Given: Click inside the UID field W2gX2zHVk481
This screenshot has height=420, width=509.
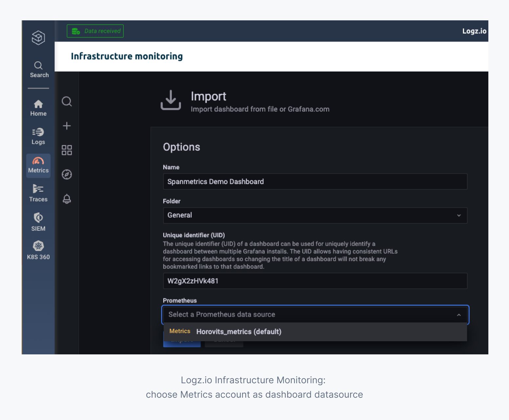Looking at the screenshot, I should click(315, 281).
